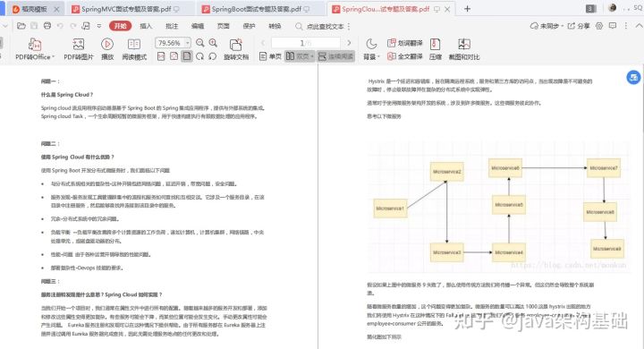Open 双页 view options dropdown arrow
The width and height of the screenshot is (644, 349).
312,56
